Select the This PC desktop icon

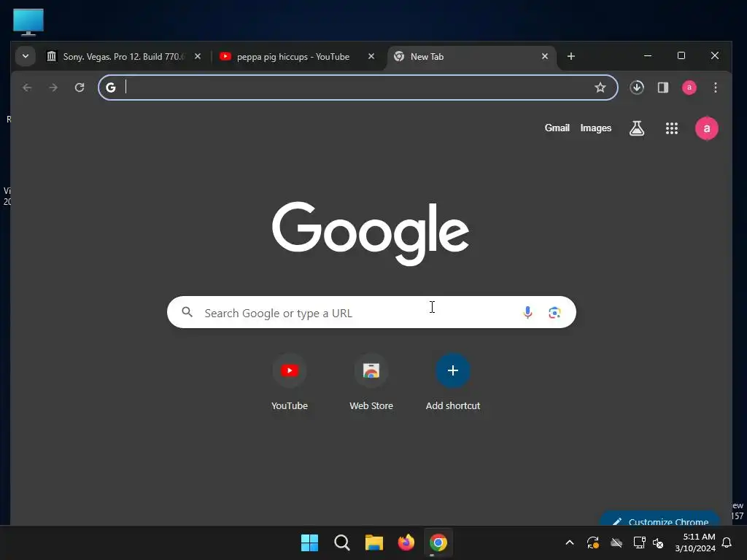(x=28, y=22)
